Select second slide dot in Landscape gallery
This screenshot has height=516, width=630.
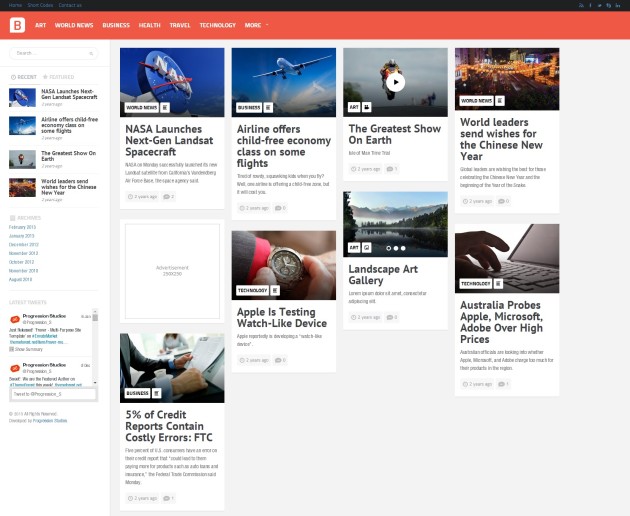pyautogui.click(x=396, y=248)
